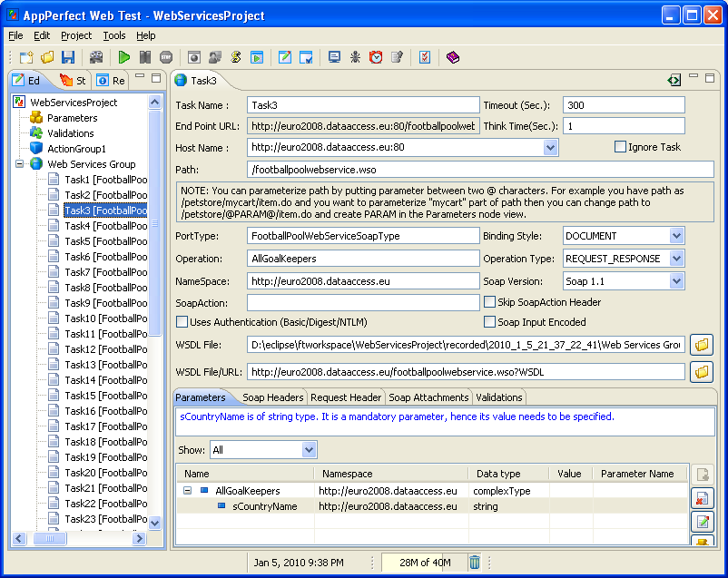
Task: Switch to the Request Header tab
Action: [346, 397]
